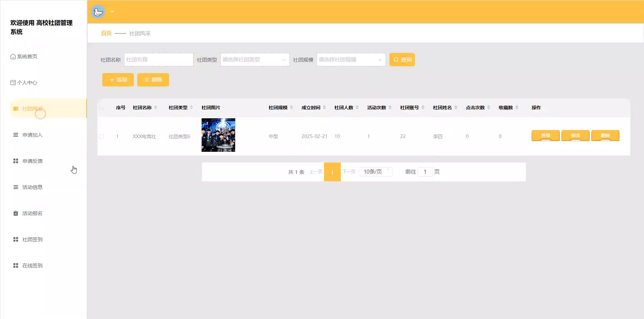Click the 个人中心 sidebar icon
Screen dimensions: 644x319
(13, 83)
